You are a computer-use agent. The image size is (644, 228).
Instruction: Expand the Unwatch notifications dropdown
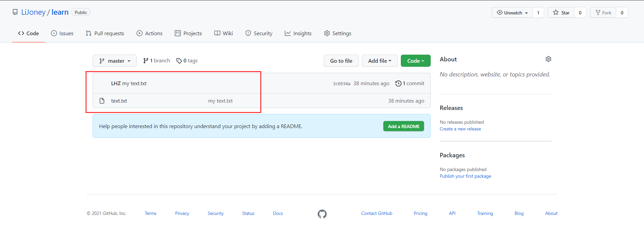(512, 13)
